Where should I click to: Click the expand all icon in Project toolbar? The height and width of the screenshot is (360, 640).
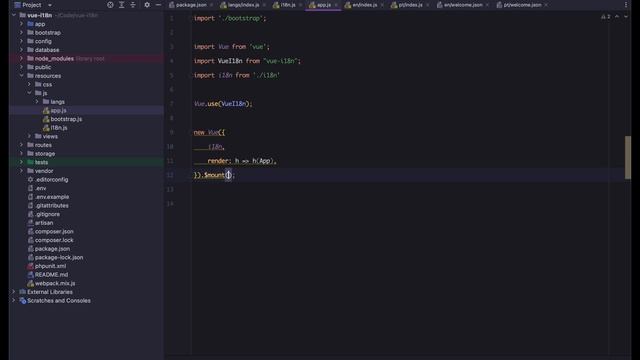[122, 5]
